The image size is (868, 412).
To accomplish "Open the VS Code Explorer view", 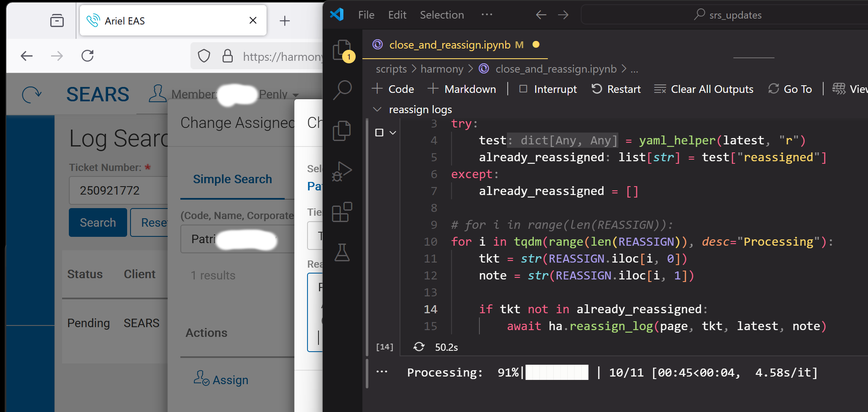I will 342,50.
